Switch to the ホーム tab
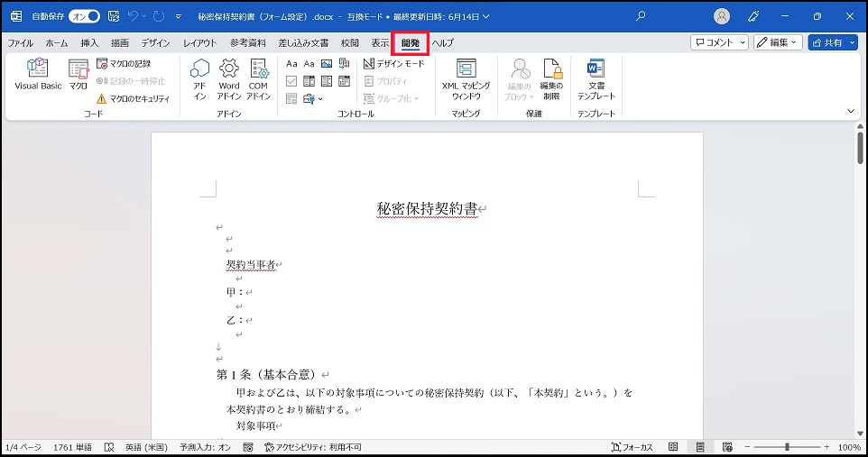Viewport: 868px width, 457px height. [57, 42]
